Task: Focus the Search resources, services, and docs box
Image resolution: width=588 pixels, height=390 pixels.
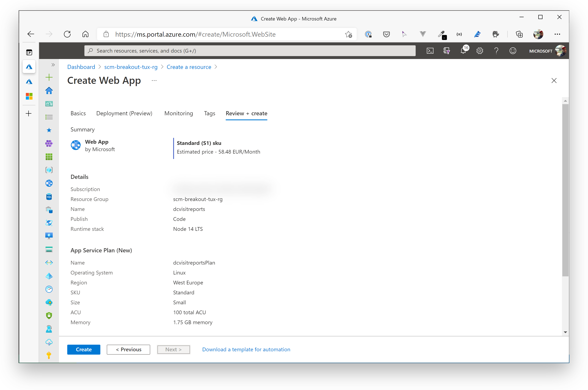Action: tap(250, 51)
